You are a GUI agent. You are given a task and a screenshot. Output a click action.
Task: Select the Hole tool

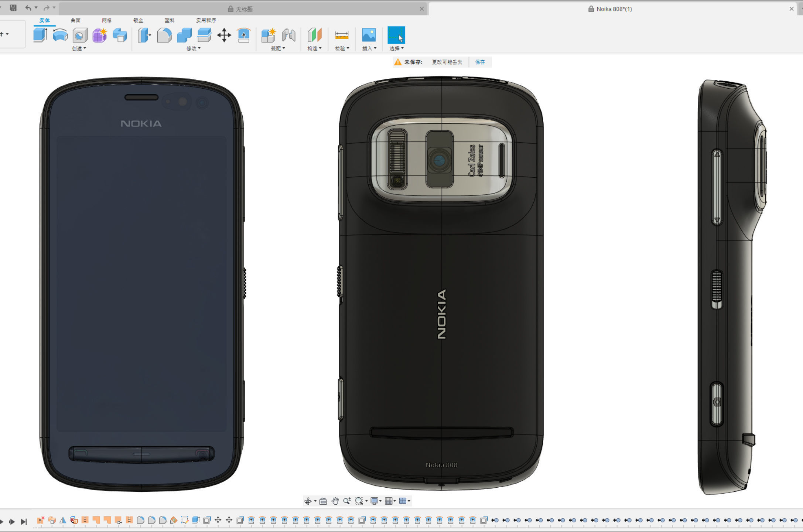[80, 35]
